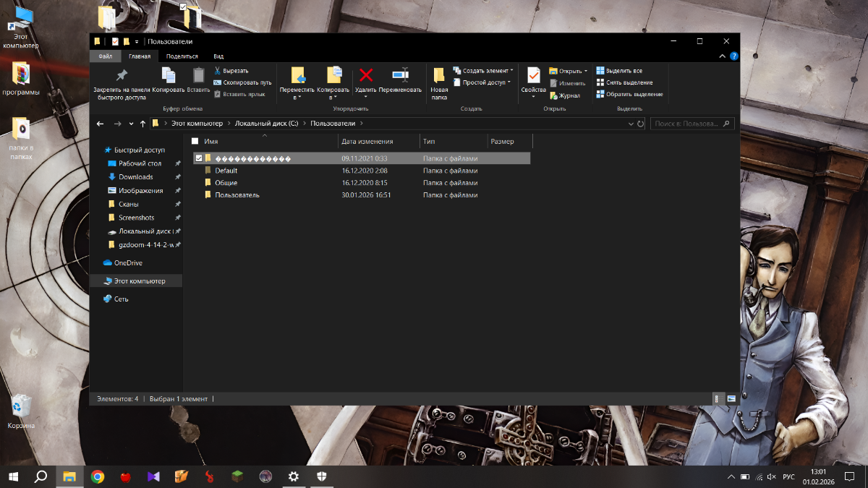The height and width of the screenshot is (488, 868).
Task: Switch to large icons view in status bar
Action: [731, 398]
